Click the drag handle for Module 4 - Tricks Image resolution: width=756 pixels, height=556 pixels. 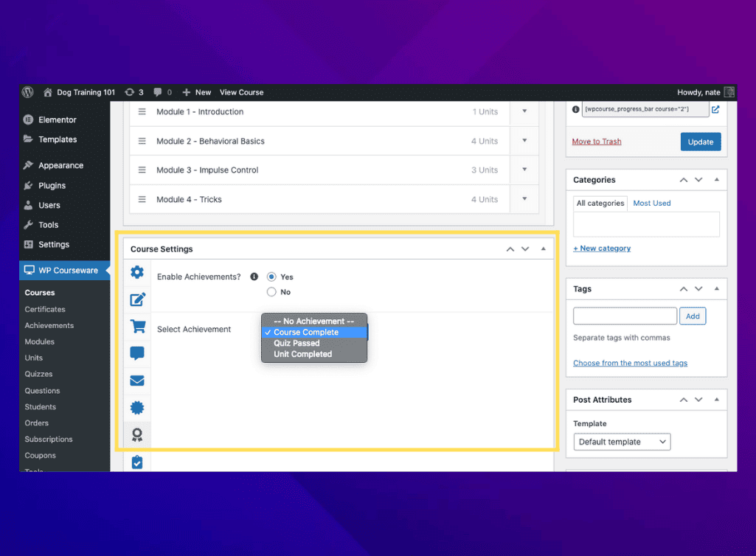[x=142, y=199]
